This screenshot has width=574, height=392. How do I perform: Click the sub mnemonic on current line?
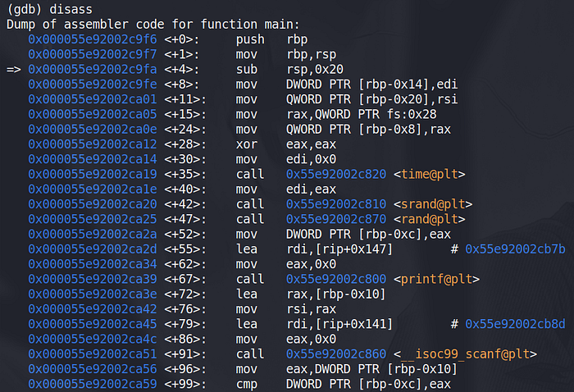click(247, 70)
